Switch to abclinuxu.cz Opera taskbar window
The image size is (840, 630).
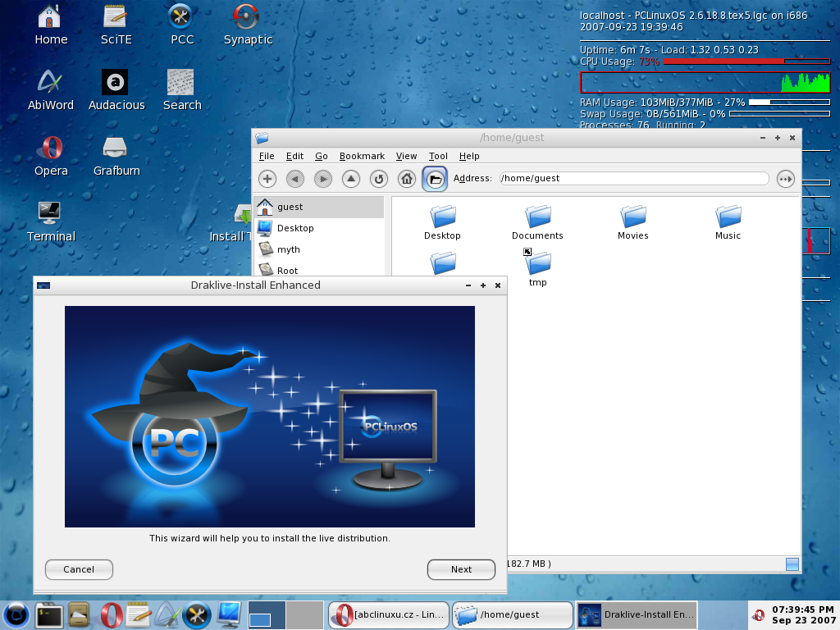pos(388,615)
